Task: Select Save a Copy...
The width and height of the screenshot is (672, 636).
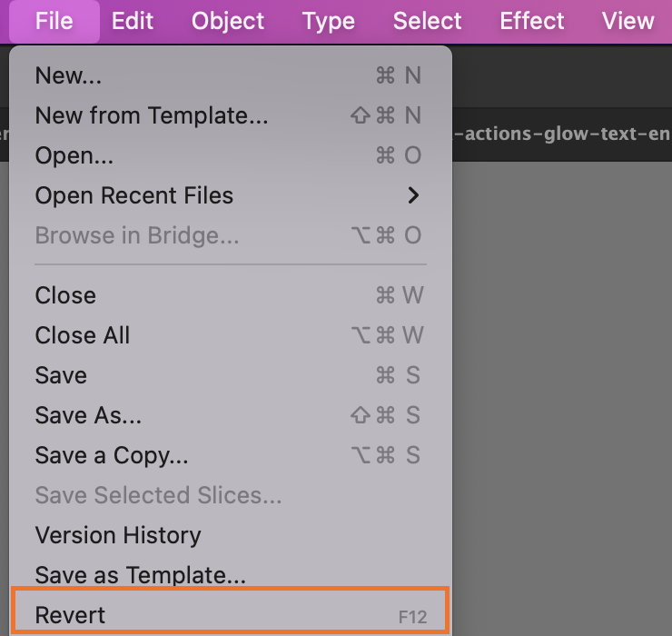Action: tap(112, 455)
